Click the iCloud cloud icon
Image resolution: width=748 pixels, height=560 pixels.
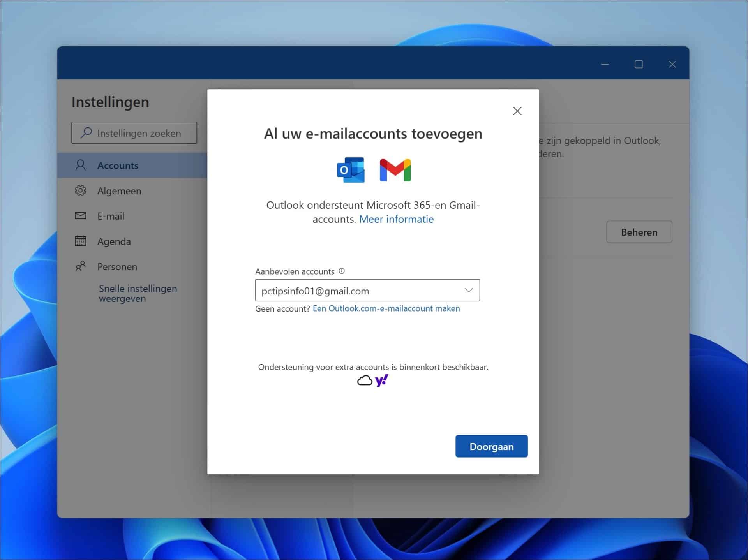pos(364,380)
